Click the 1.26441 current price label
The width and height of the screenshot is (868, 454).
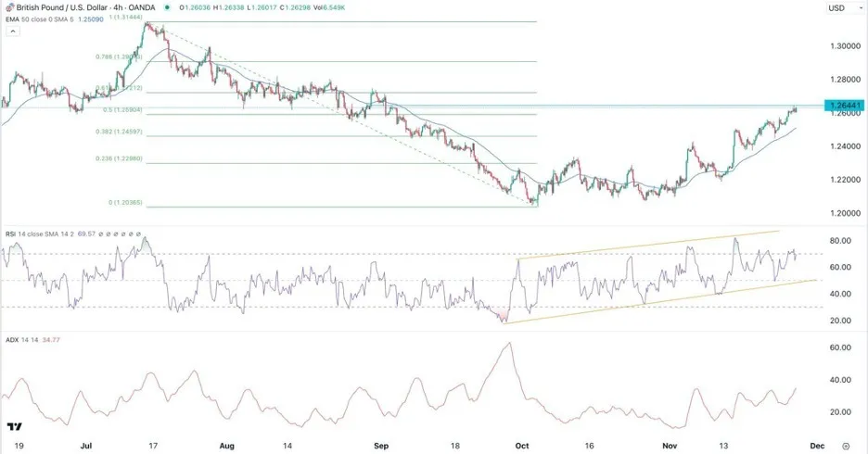point(845,105)
